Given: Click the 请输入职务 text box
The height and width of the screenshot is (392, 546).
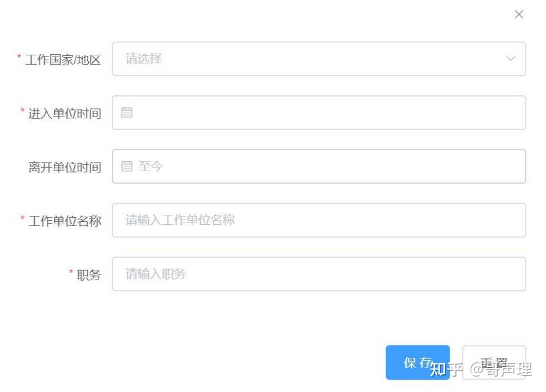Looking at the screenshot, I should (x=319, y=274).
